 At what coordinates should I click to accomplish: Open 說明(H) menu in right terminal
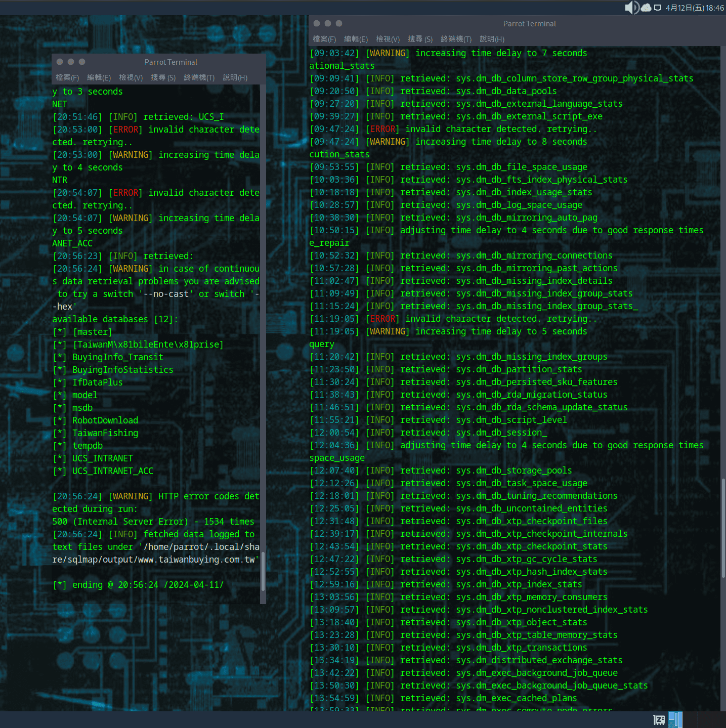[x=492, y=39]
